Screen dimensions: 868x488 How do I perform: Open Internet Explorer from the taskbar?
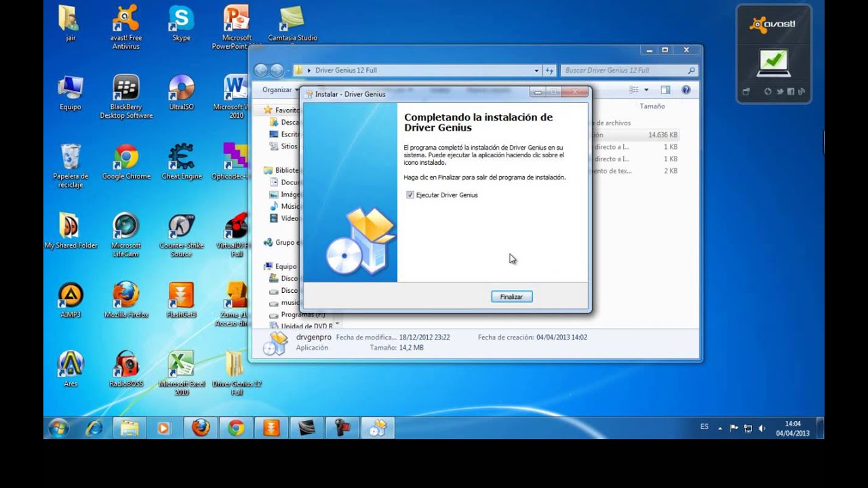pyautogui.click(x=94, y=428)
